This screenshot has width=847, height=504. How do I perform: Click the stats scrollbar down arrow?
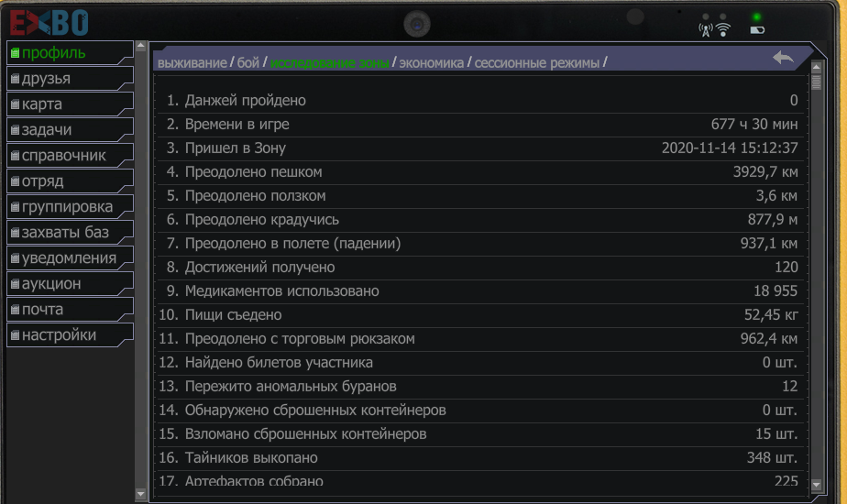(x=816, y=485)
